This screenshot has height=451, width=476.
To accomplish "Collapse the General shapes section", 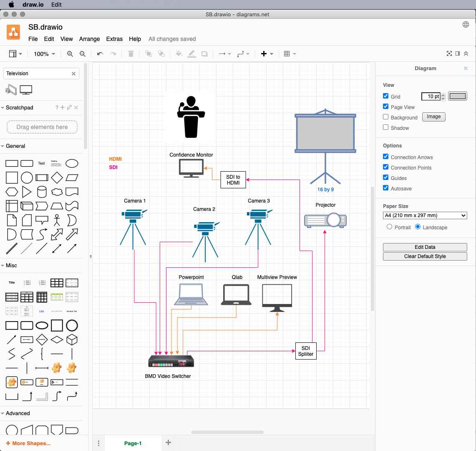I will (15, 146).
